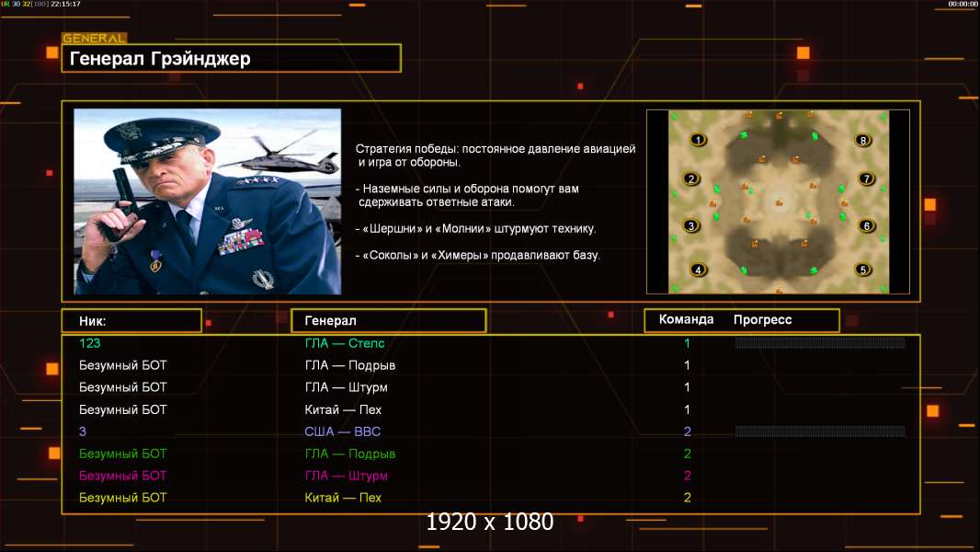Screen dimensions: 980x552
Task: Click start position 3 on the minimap
Action: [691, 225]
